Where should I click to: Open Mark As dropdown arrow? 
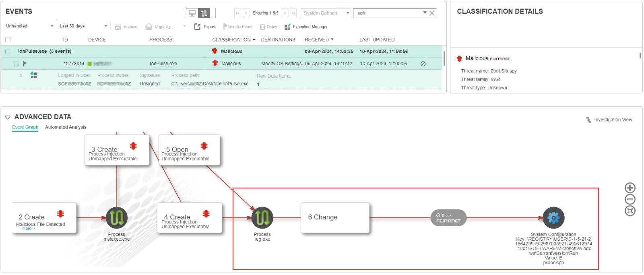[184, 27]
